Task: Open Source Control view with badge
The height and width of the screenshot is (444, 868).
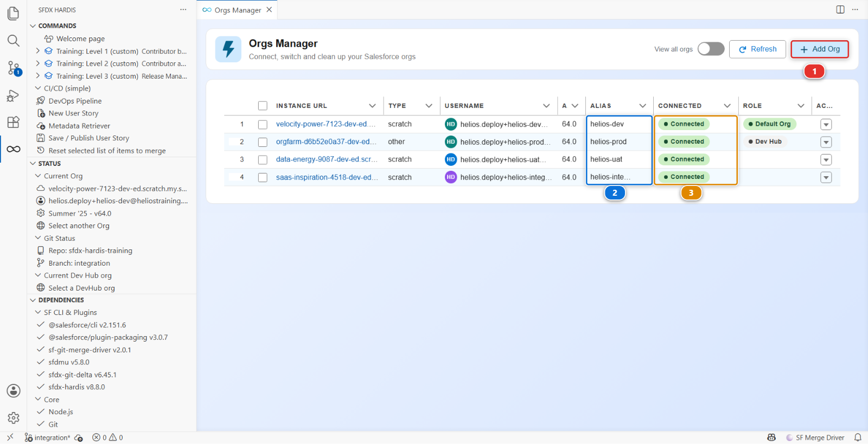Action: 14,68
